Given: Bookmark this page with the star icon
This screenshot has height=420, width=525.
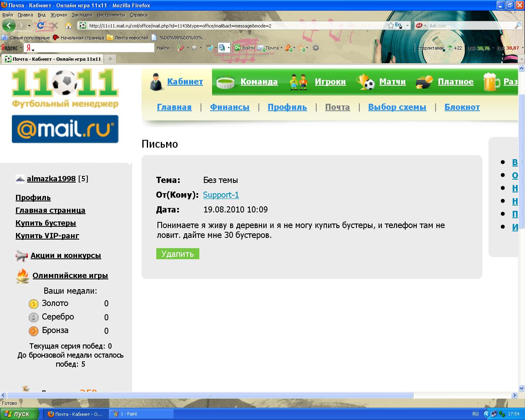Looking at the screenshot, I should click(390, 25).
